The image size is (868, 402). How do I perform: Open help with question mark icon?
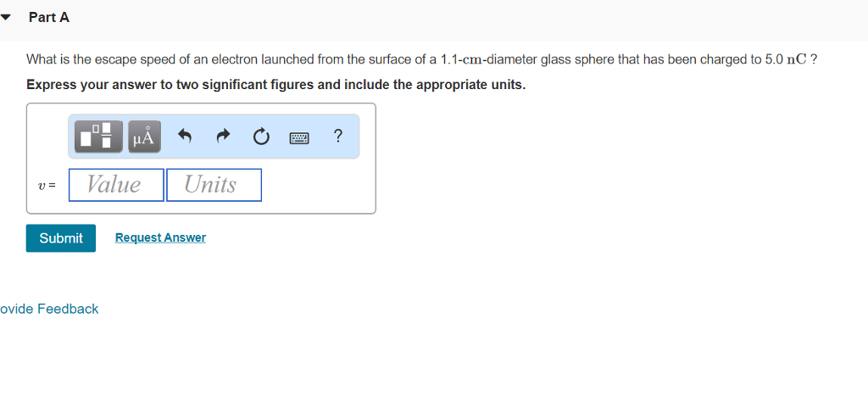337,136
